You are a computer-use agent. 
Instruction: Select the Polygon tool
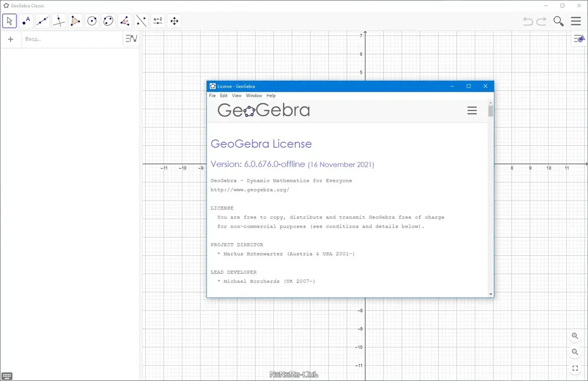[75, 21]
